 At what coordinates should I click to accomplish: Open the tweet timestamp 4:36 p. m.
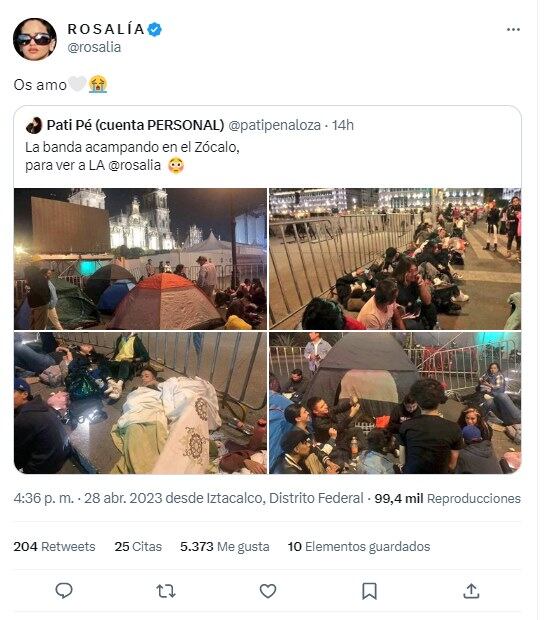pyautogui.click(x=44, y=498)
